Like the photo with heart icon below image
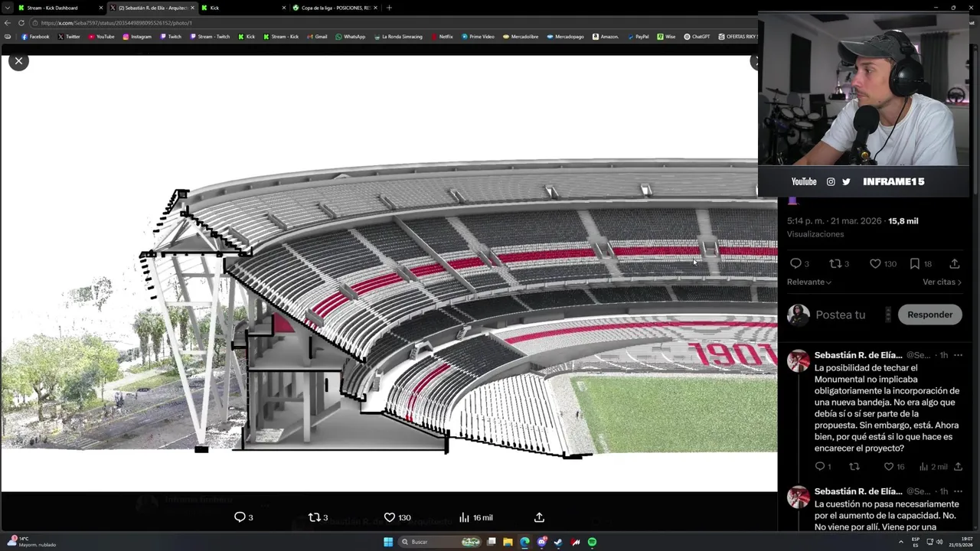Screen dimensions: 980x551 coord(389,517)
